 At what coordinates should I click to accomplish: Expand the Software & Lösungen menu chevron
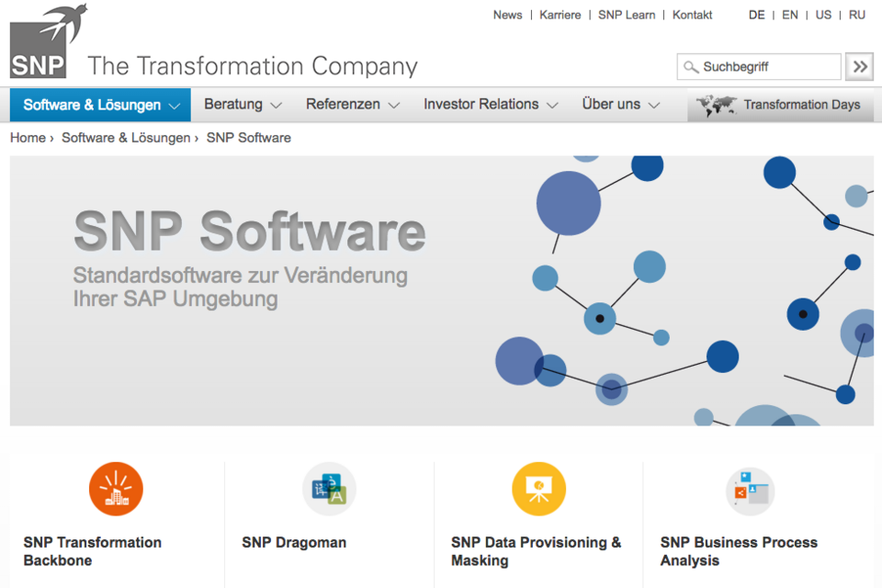tap(175, 106)
